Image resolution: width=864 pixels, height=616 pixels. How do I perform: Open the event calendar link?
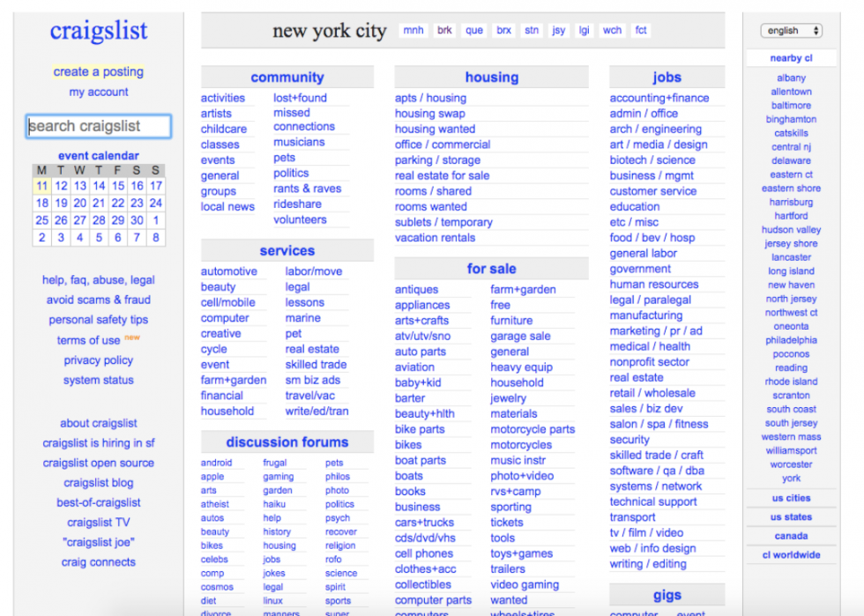tap(99, 156)
